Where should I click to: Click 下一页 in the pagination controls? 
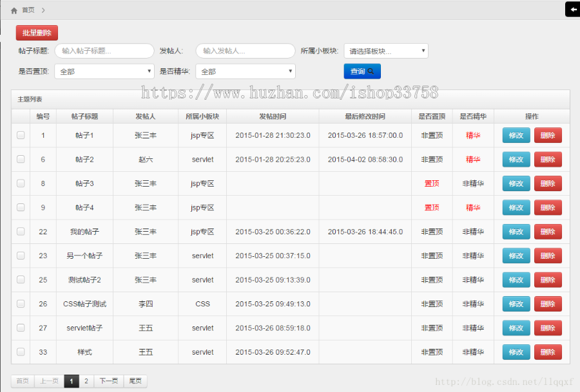110,381
